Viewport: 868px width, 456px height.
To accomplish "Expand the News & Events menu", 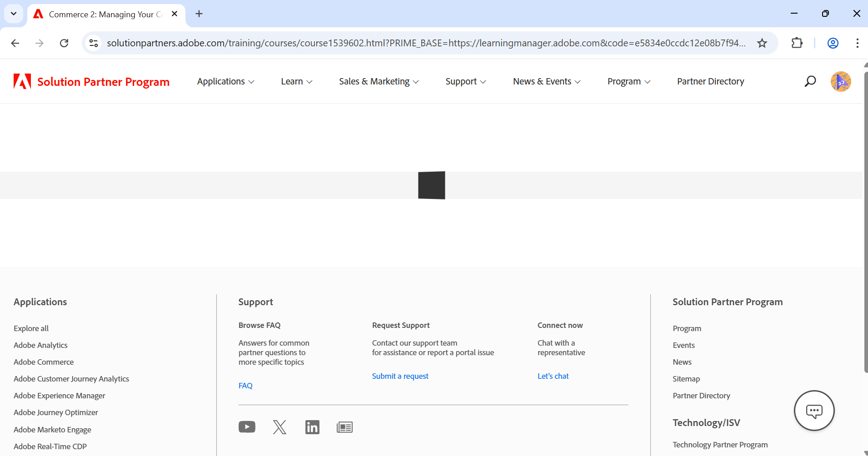I will coord(547,82).
